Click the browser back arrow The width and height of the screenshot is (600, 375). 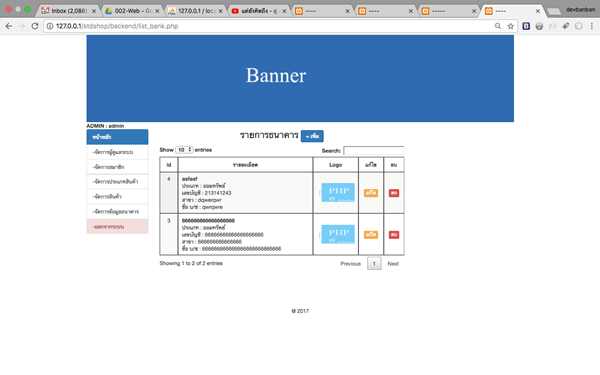9,26
